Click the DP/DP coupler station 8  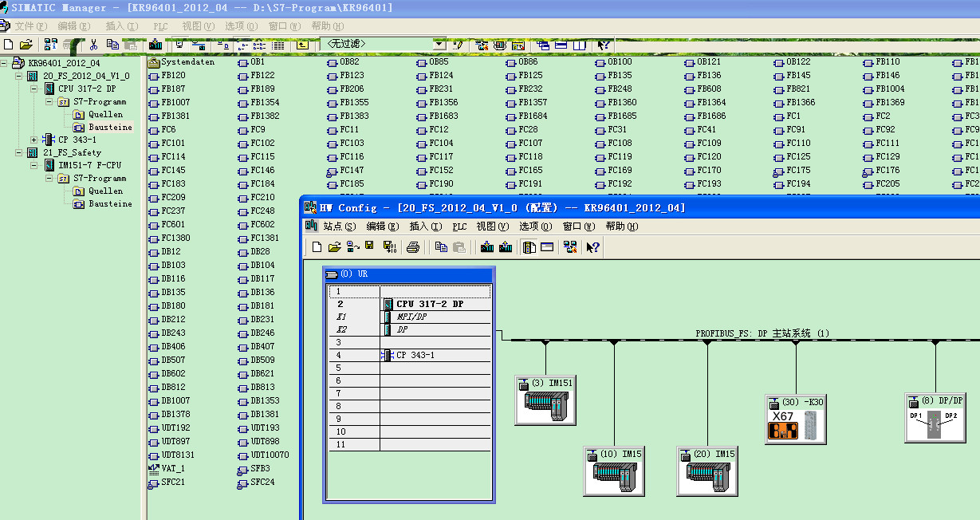click(x=935, y=418)
